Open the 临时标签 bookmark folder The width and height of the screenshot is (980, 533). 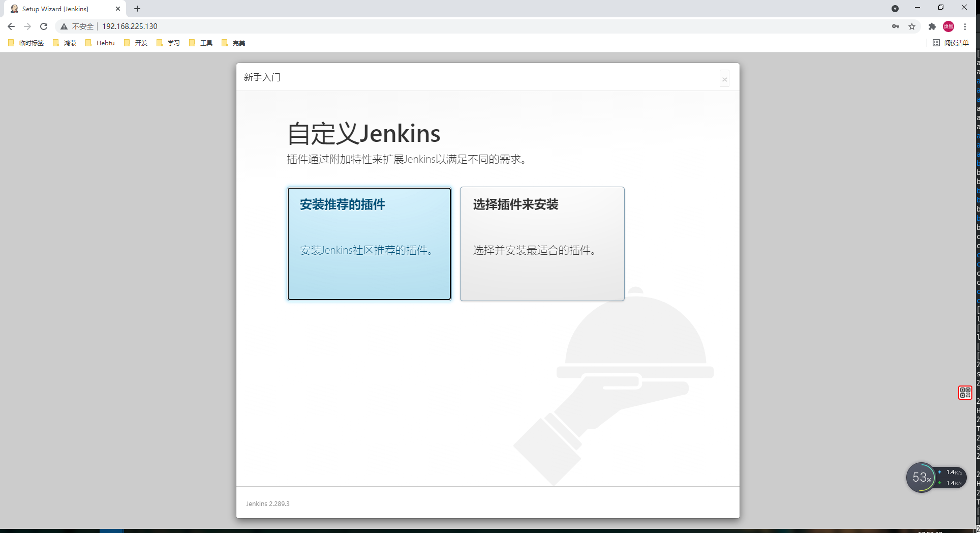[x=26, y=43]
